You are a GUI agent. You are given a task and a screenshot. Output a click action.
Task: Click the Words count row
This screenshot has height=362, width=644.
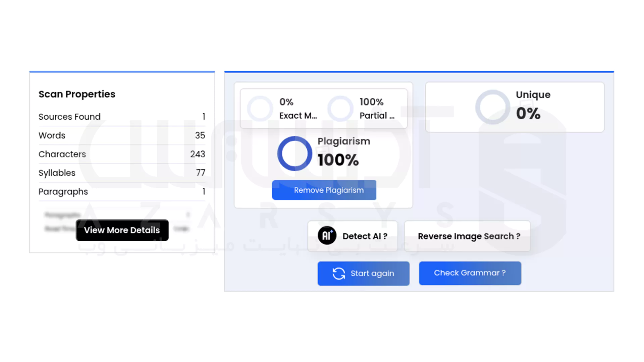(x=122, y=135)
